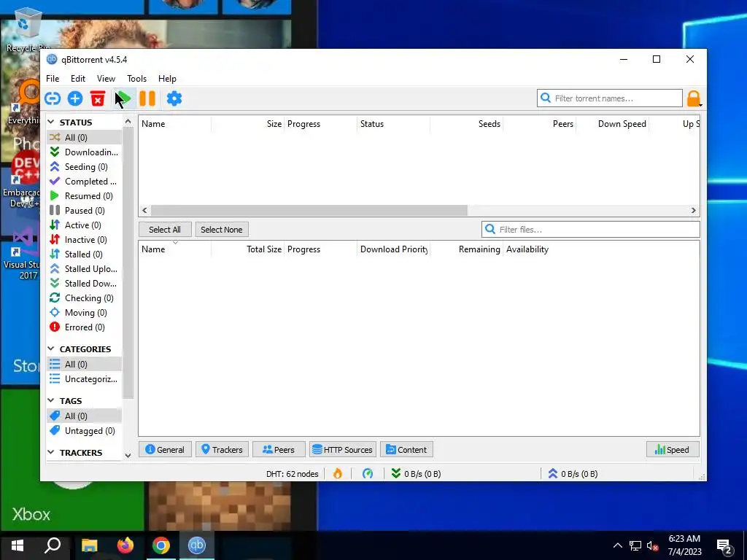Image resolution: width=747 pixels, height=560 pixels.
Task: Click the Speed graph button
Action: point(673,449)
